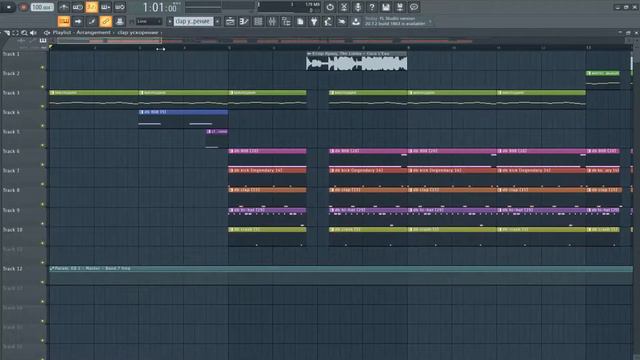Toggle the overdub blend recording button
The width and height of the screenshot is (640, 360).
[105, 7]
